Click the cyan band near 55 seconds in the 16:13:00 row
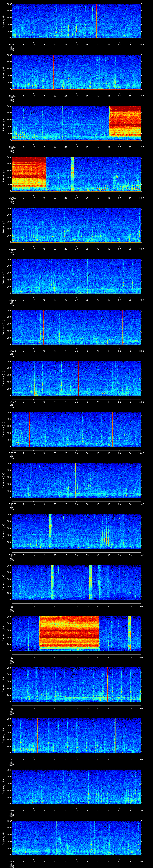This screenshot has width=153, height=868. click(129, 633)
